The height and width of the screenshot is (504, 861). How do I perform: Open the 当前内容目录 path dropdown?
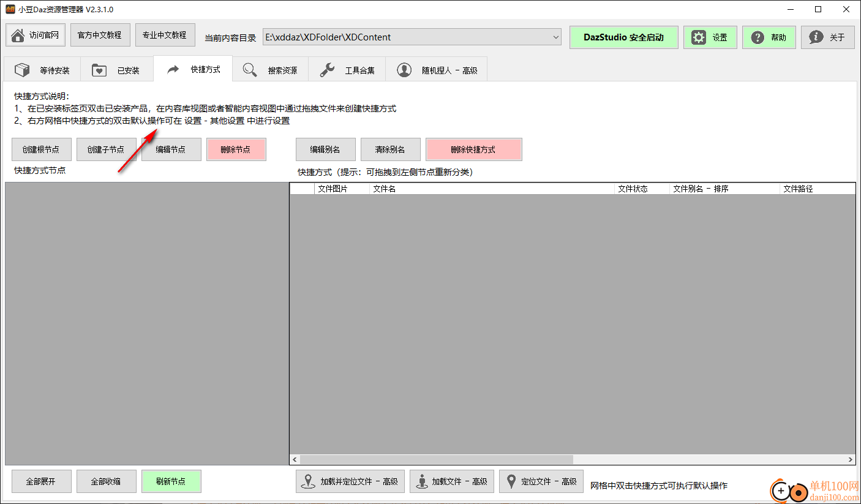click(555, 37)
